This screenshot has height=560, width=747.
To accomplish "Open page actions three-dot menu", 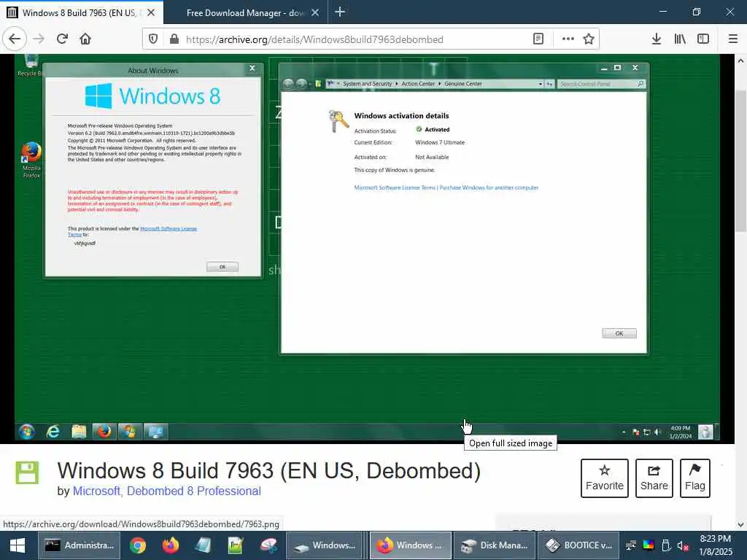I will tap(568, 39).
